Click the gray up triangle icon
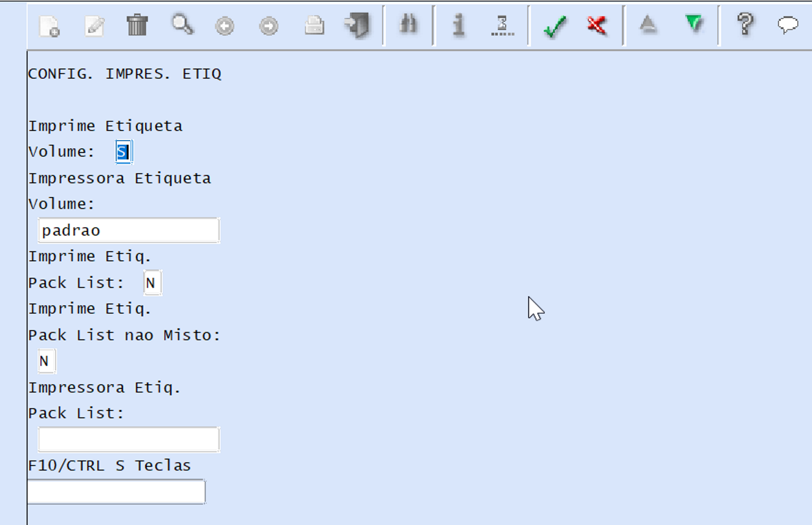Image resolution: width=812 pixels, height=525 pixels. coord(648,25)
